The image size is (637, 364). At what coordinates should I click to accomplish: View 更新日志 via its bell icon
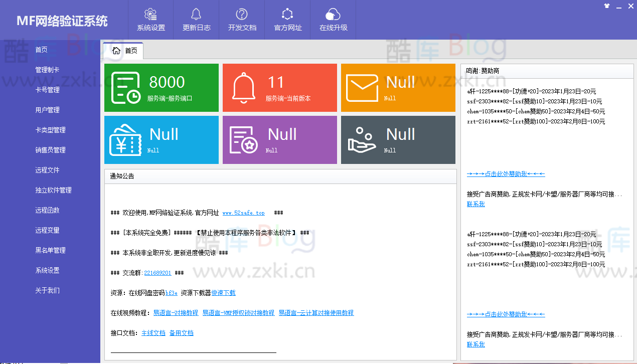[196, 20]
